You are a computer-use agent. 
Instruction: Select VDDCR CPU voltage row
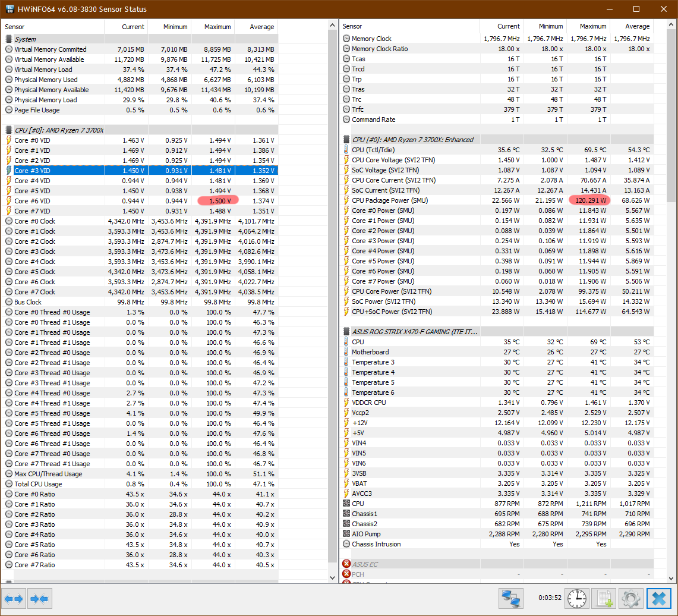[497, 403]
